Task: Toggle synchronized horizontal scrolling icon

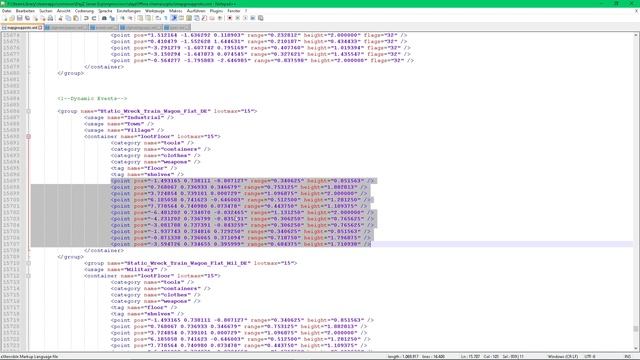Action: 148,18
